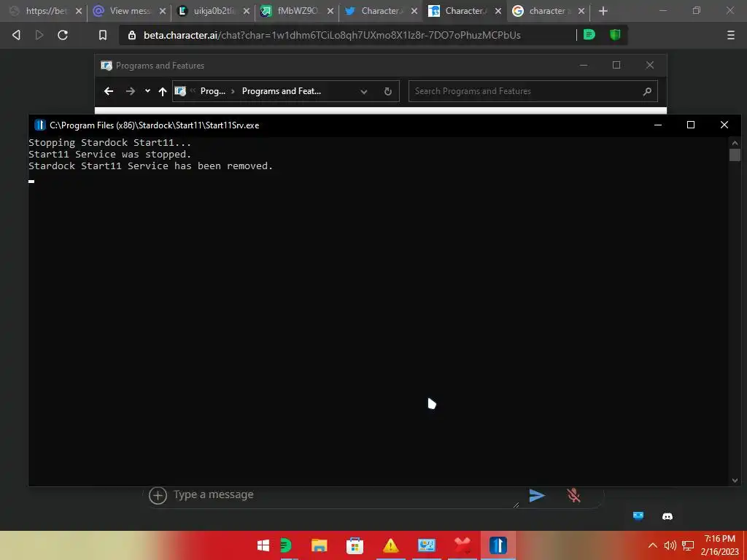747x560 pixels.
Task: Open the browser hamburger menu
Action: click(731, 35)
